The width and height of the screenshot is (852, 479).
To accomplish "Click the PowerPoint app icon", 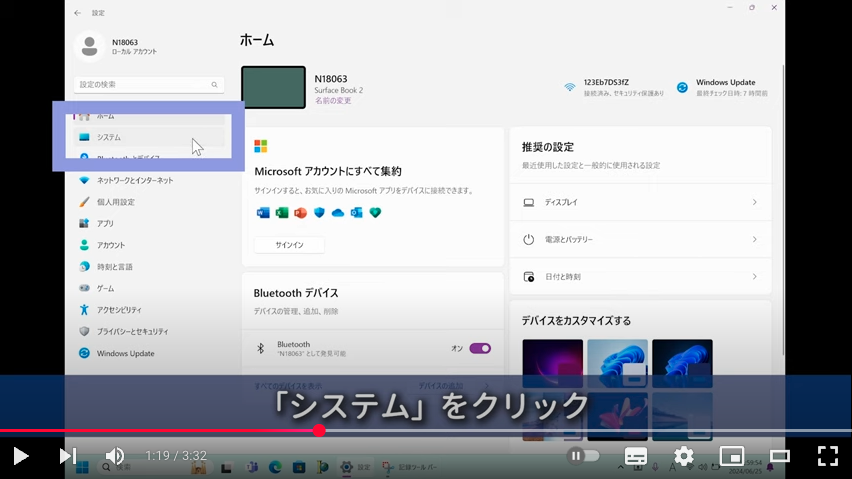I will (x=300, y=212).
